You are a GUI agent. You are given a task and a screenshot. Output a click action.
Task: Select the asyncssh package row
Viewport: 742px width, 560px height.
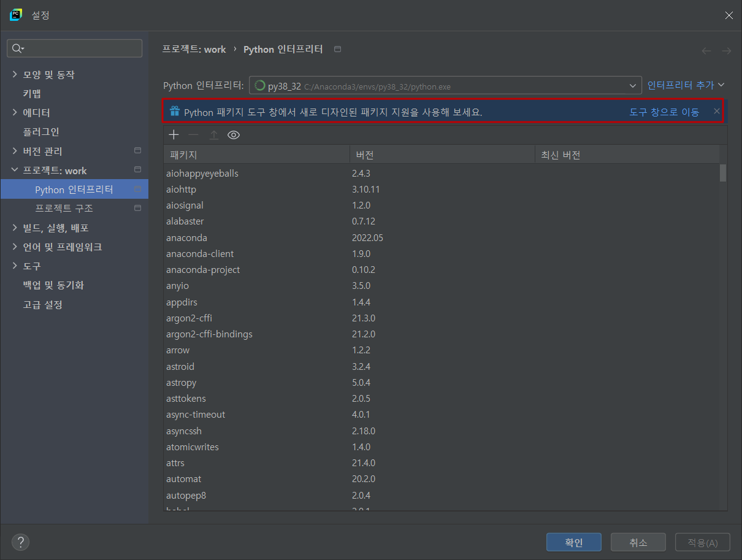(442, 431)
